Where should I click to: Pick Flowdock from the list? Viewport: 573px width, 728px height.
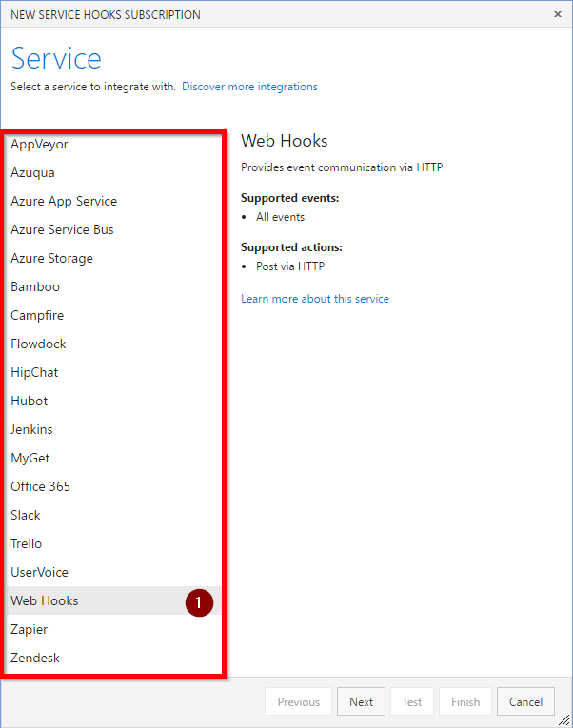coord(114,344)
